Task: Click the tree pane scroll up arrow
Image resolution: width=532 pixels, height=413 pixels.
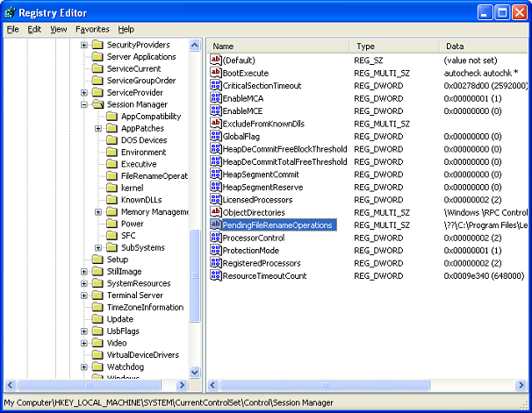Action: (195, 45)
